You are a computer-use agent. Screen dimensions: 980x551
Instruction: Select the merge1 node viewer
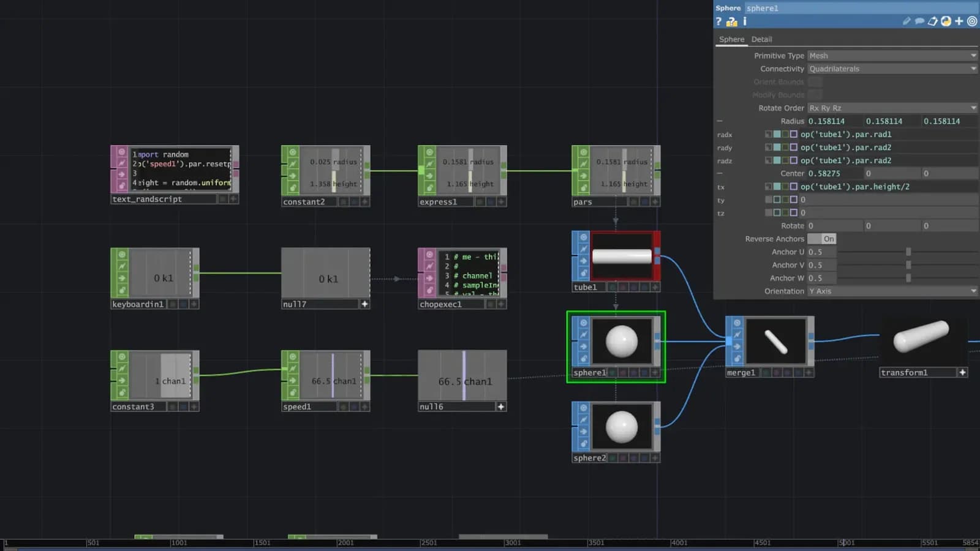click(x=775, y=342)
